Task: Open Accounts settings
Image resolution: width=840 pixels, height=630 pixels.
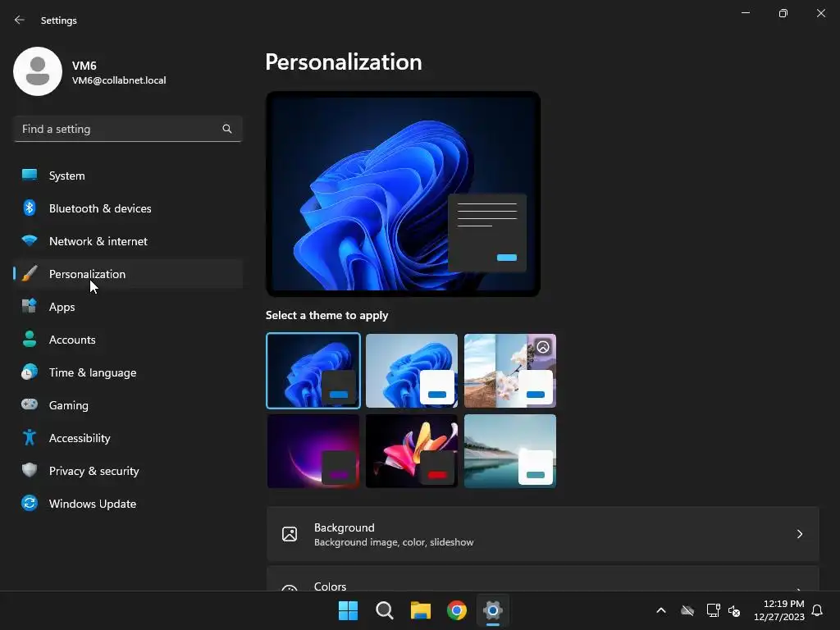Action: click(x=128, y=340)
